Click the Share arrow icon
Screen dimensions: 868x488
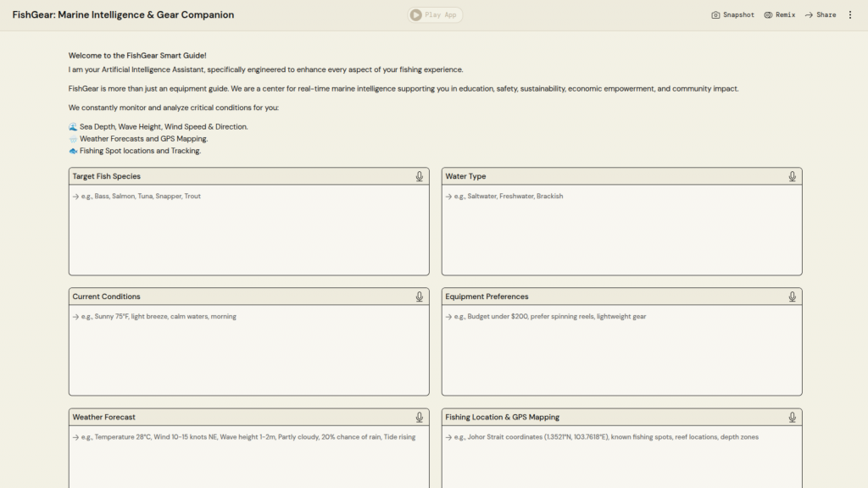pos(809,15)
